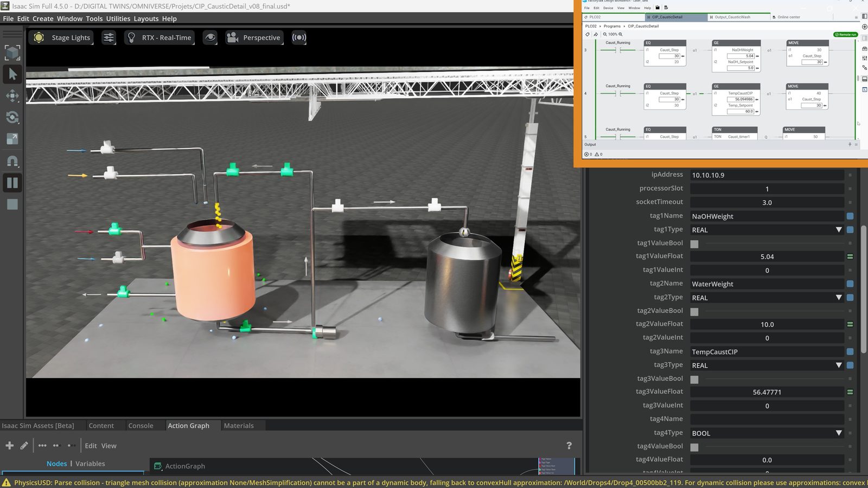Click the blue reset square beside tag3Name

point(850,351)
